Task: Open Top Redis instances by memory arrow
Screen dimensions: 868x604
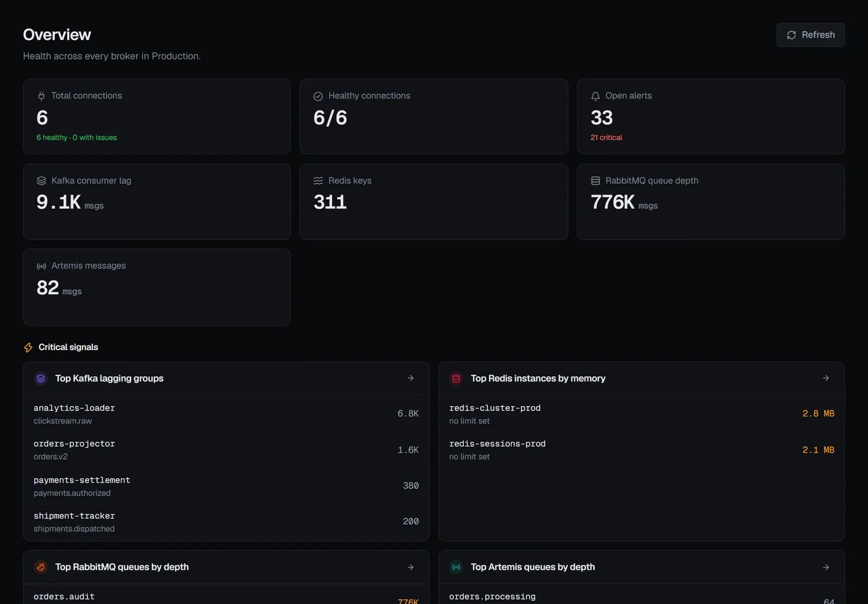Action: point(826,378)
